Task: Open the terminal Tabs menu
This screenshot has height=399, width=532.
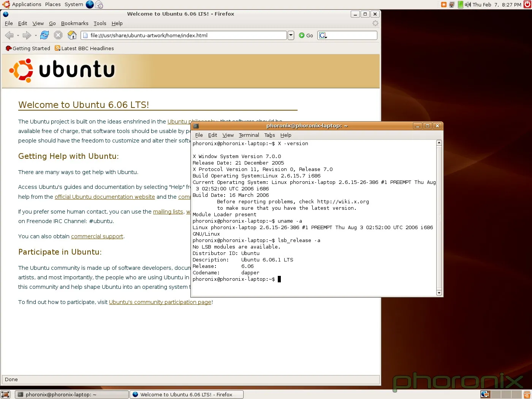Action: 269,135
